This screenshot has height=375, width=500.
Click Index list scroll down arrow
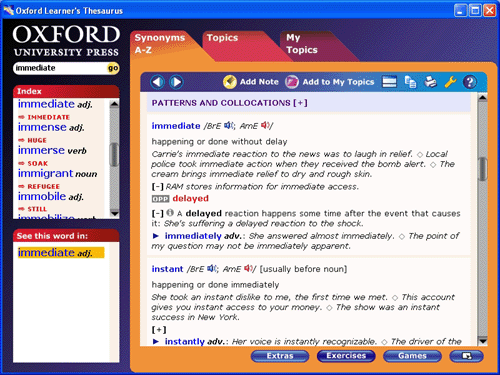[x=114, y=213]
